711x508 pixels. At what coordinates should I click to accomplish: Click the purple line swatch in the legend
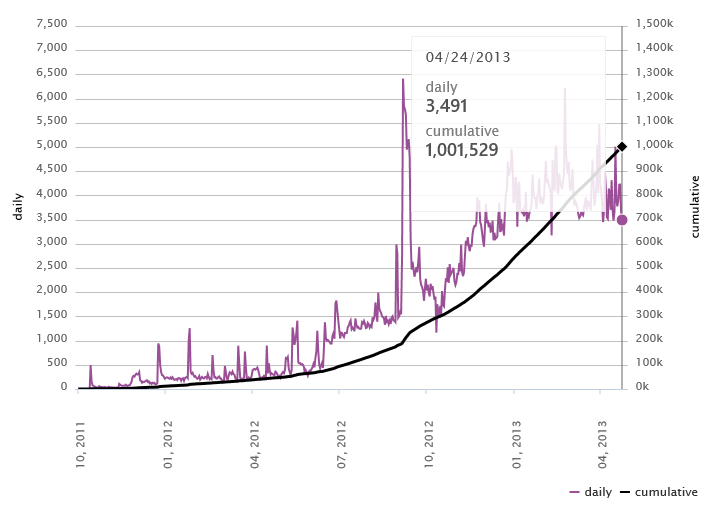point(575,492)
